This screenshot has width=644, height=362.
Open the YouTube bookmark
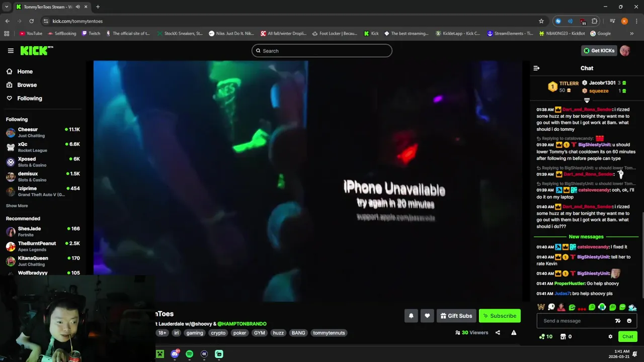[x=31, y=34]
